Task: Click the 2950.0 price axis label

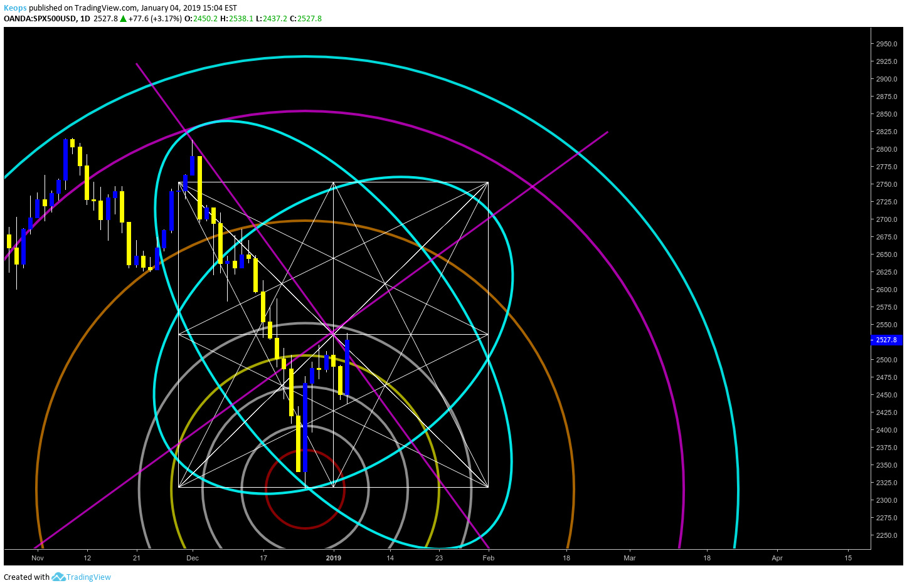Action: [886, 44]
